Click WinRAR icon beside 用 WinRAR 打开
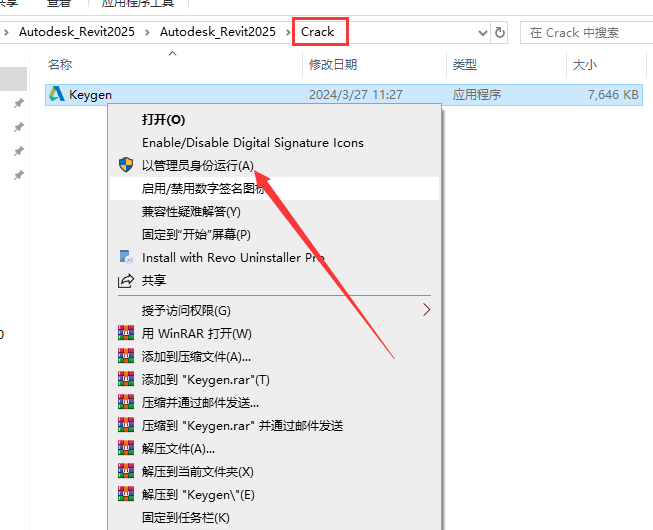The height and width of the screenshot is (530, 653). coord(126,333)
